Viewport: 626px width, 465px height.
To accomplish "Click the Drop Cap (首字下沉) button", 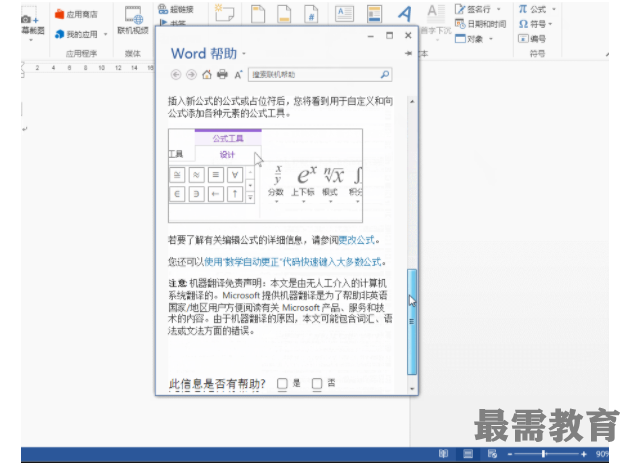I will point(436,19).
